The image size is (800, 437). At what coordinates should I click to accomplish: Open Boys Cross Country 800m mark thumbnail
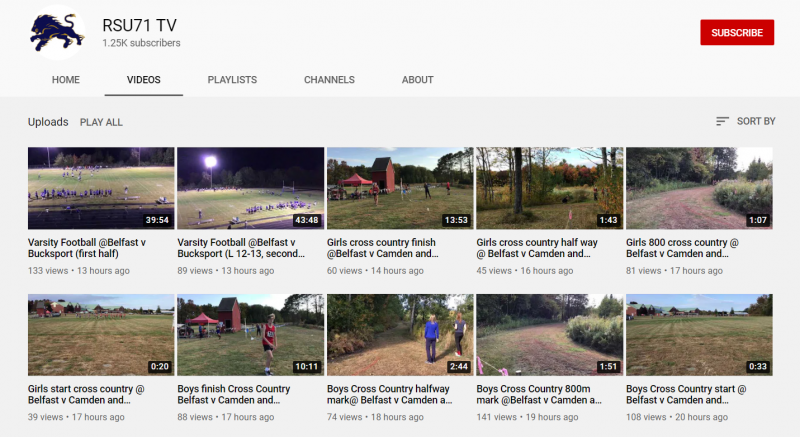tap(549, 335)
